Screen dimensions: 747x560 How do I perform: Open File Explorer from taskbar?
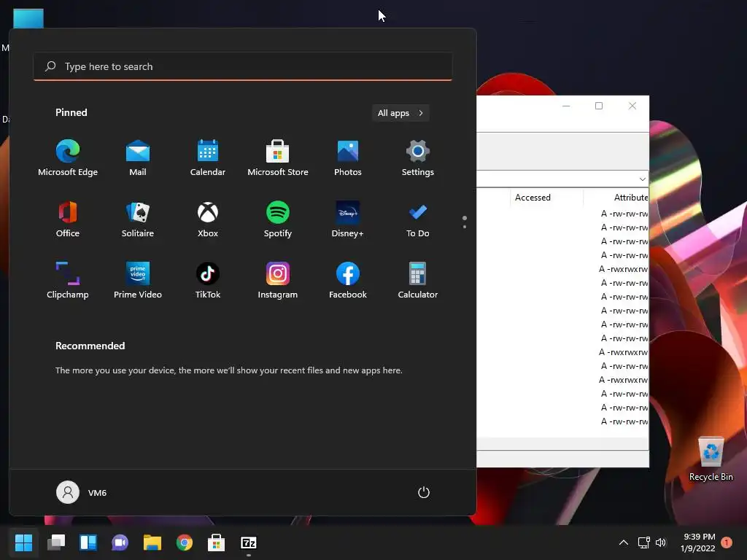tap(152, 542)
